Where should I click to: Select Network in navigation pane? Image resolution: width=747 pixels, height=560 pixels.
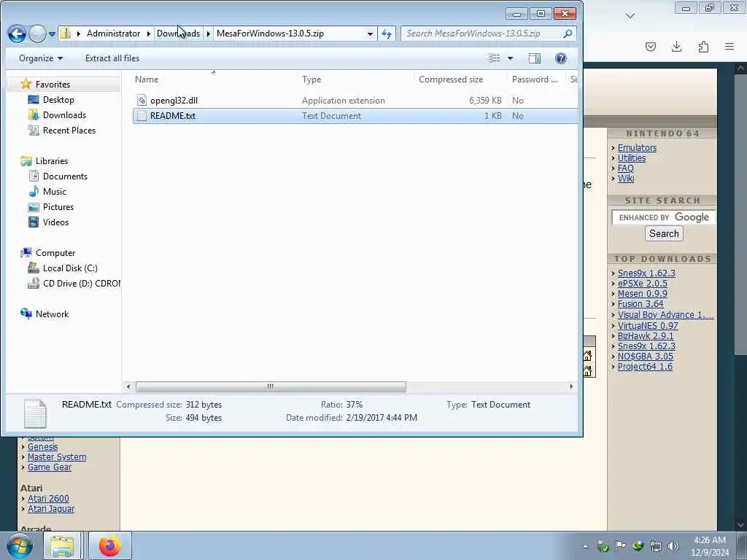(52, 314)
